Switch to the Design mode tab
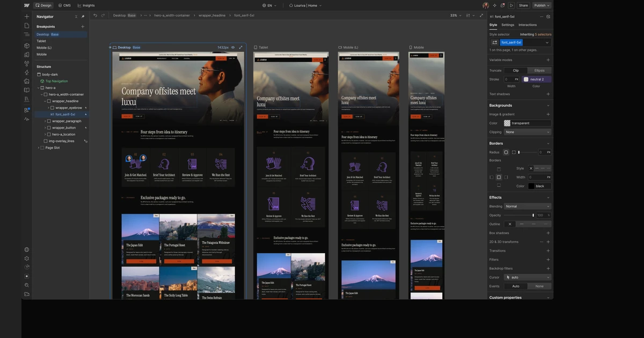The image size is (644, 338). (x=43, y=5)
